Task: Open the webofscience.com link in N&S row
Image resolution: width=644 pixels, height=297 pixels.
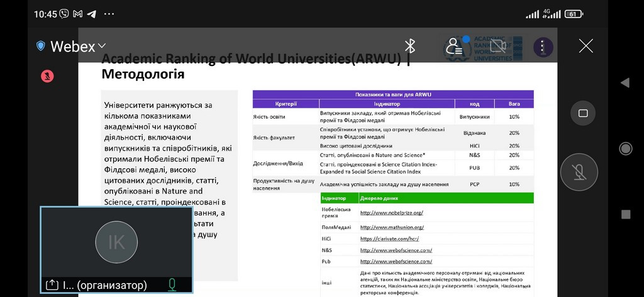Action: (396, 250)
